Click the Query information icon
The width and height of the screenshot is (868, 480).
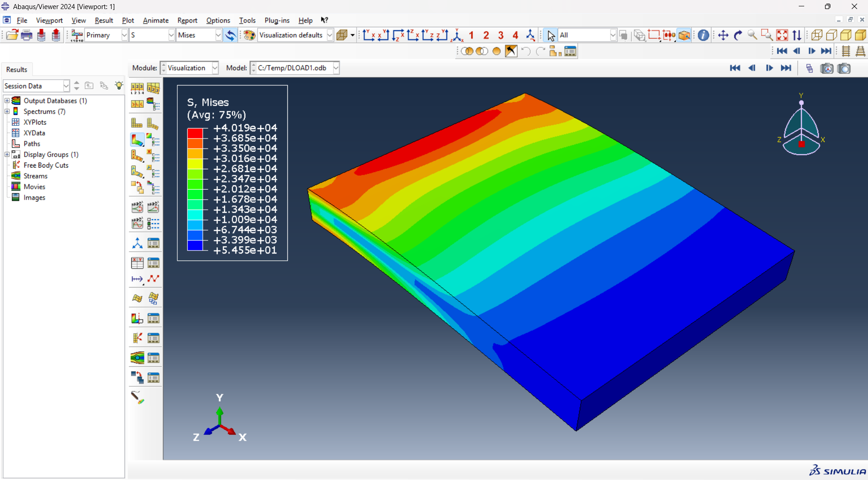(x=703, y=35)
